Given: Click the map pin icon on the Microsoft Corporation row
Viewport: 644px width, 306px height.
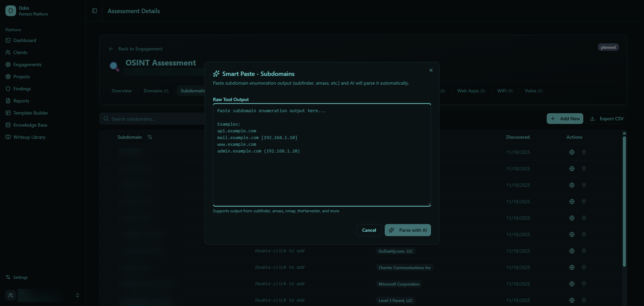Looking at the screenshot, I should (584, 284).
